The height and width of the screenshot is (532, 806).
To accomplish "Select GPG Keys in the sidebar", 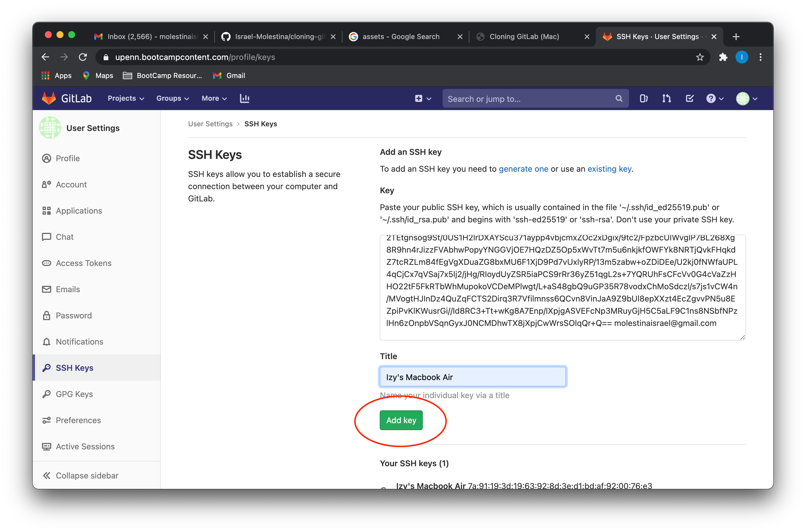I will [x=74, y=394].
